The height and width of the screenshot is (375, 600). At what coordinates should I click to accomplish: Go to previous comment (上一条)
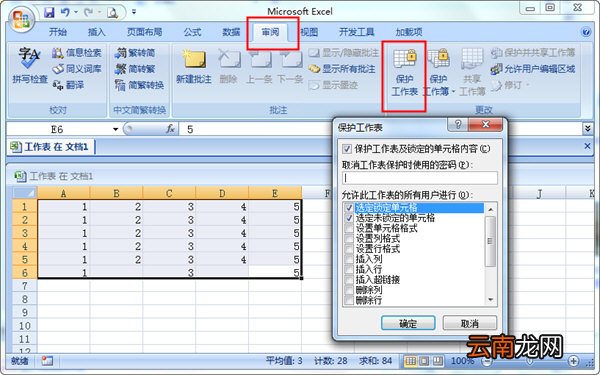(x=259, y=67)
